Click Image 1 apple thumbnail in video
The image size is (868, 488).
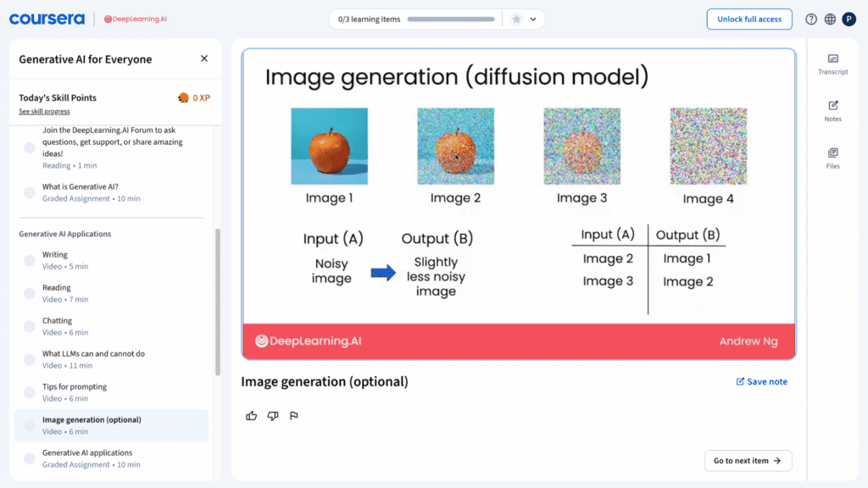[330, 146]
